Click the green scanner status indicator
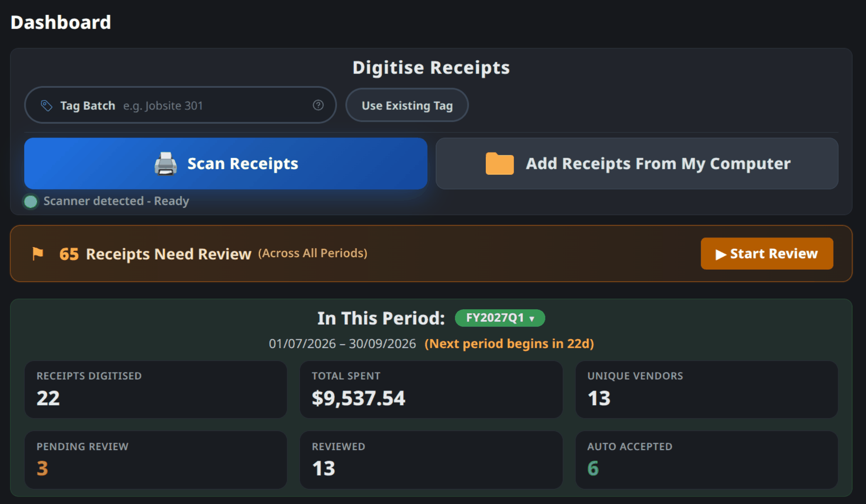The image size is (866, 504). coord(30,201)
